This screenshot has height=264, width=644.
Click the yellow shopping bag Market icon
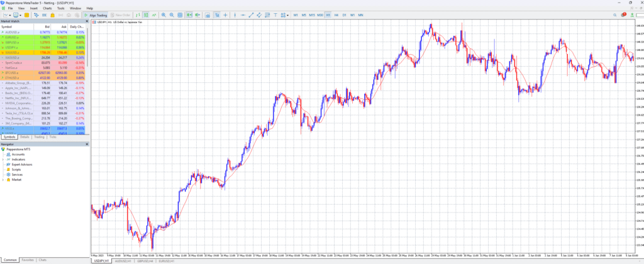pos(53,15)
